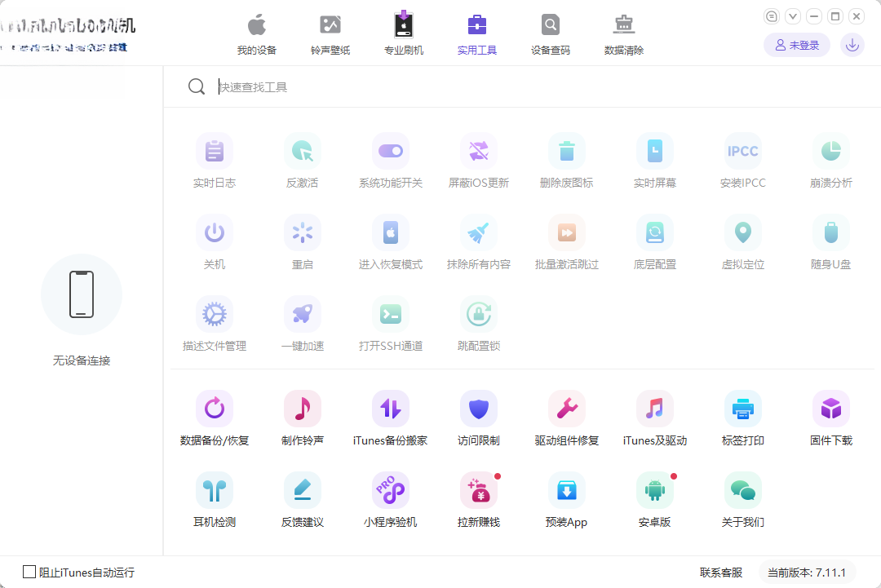Open 数据备份/恢复 backup and restore
Image resolution: width=881 pixels, height=588 pixels.
pos(214,409)
